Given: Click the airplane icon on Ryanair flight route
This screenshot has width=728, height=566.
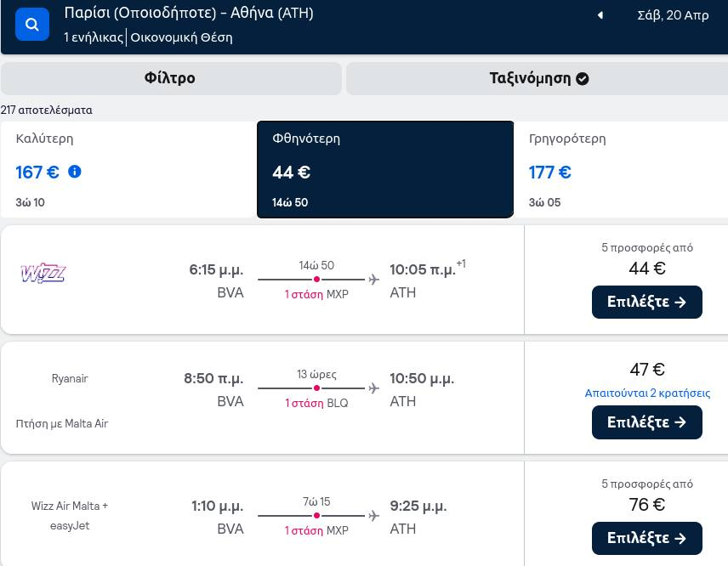Looking at the screenshot, I should [x=373, y=388].
